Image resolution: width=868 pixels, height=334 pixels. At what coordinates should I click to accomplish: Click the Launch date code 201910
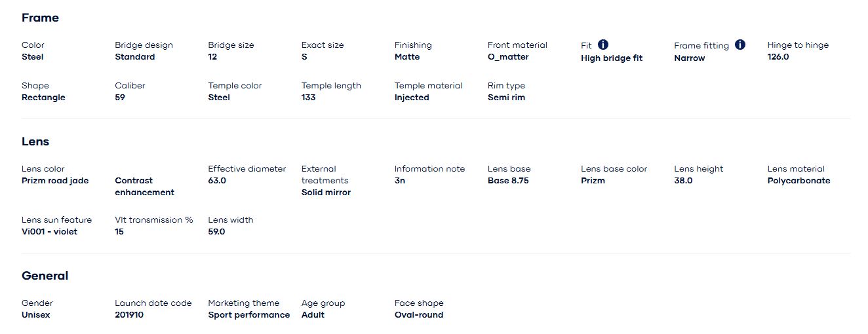point(129,315)
